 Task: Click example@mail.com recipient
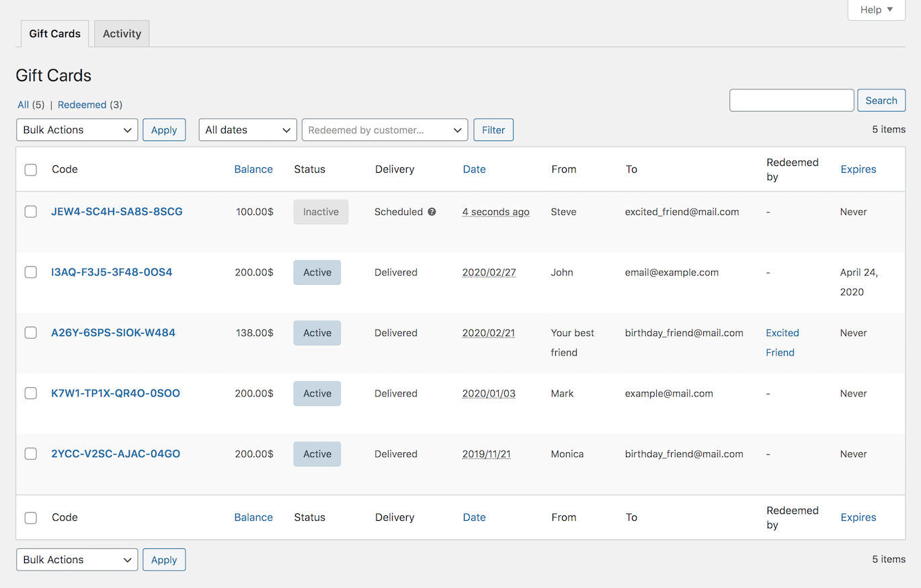pyautogui.click(x=670, y=393)
